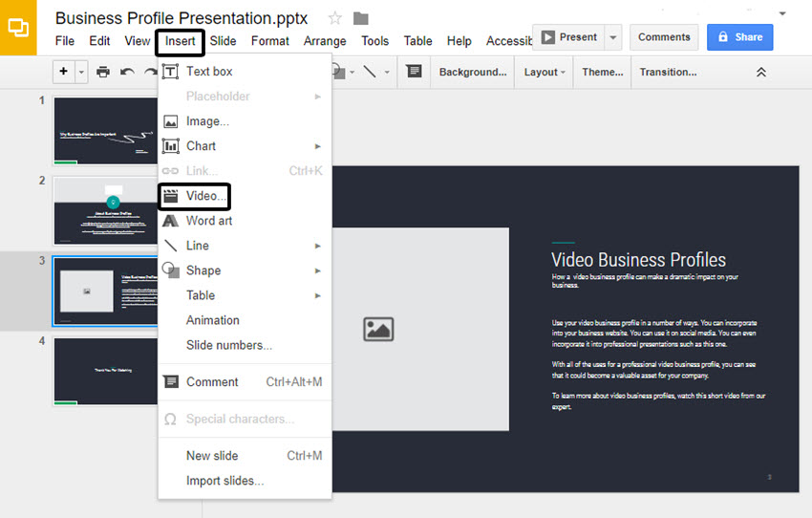Start the presentation with Present button
The image size is (812, 518).
(x=568, y=37)
